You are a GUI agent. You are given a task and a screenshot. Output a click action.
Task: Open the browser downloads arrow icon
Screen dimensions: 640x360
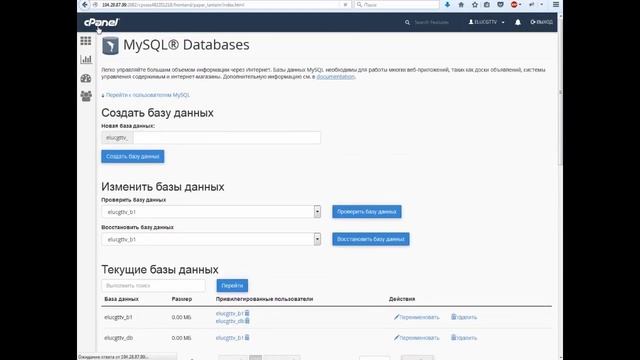(x=447, y=4)
